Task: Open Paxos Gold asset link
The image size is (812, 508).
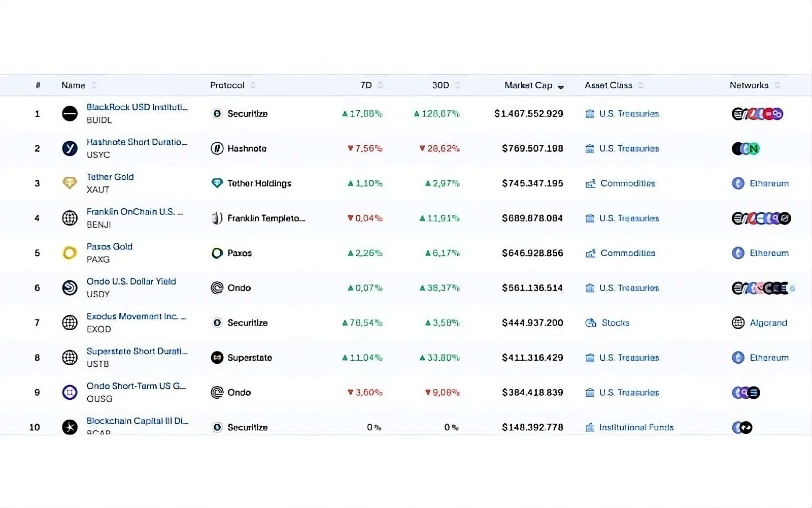Action: tap(110, 246)
